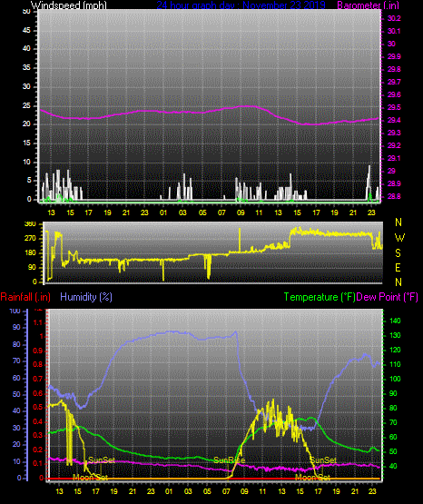
Task: Click windspeed axis value 15
Action: [x=26, y=143]
